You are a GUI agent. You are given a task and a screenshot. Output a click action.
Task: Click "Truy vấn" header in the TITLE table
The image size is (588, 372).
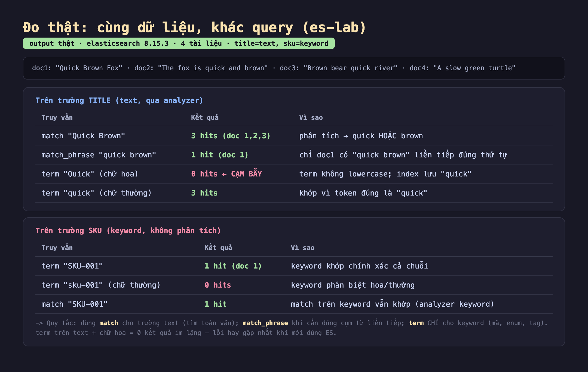57,118
